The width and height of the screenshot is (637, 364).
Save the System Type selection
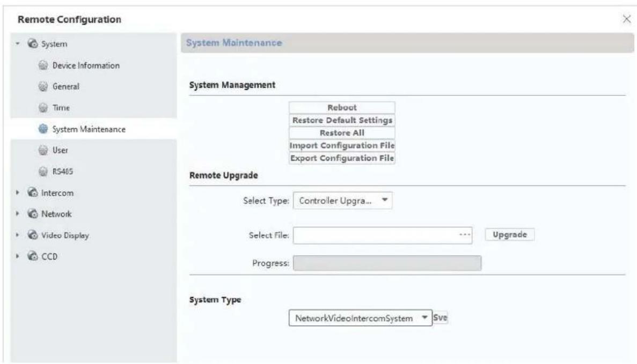tap(440, 318)
